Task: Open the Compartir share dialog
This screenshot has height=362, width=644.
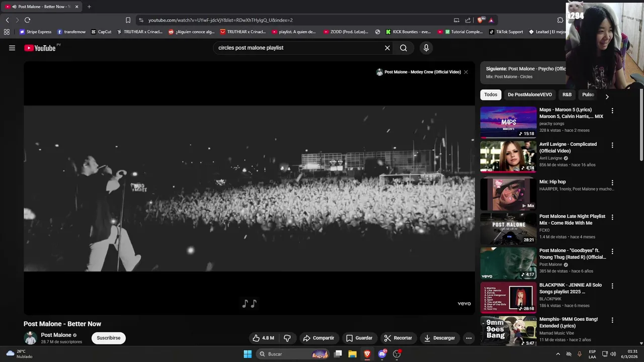Action: [318, 338]
